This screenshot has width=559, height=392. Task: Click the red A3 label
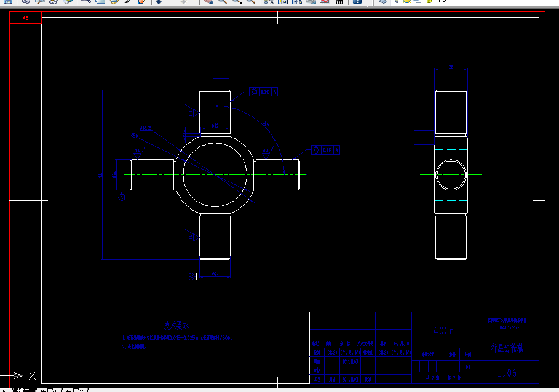coord(25,18)
